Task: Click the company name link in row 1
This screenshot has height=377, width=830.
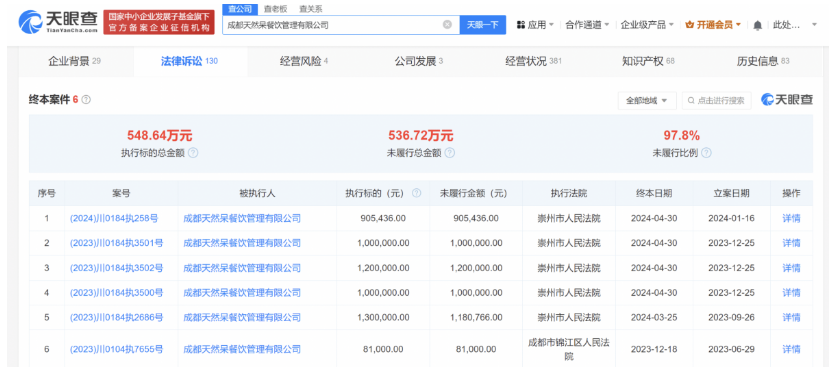Action: 242,218
